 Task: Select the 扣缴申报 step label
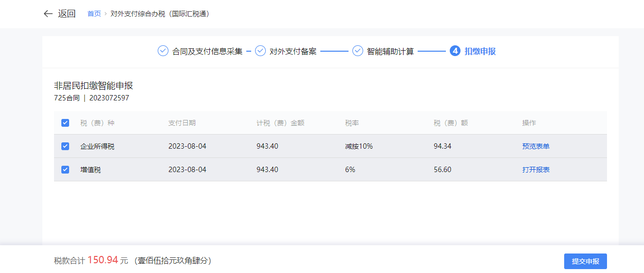point(480,51)
